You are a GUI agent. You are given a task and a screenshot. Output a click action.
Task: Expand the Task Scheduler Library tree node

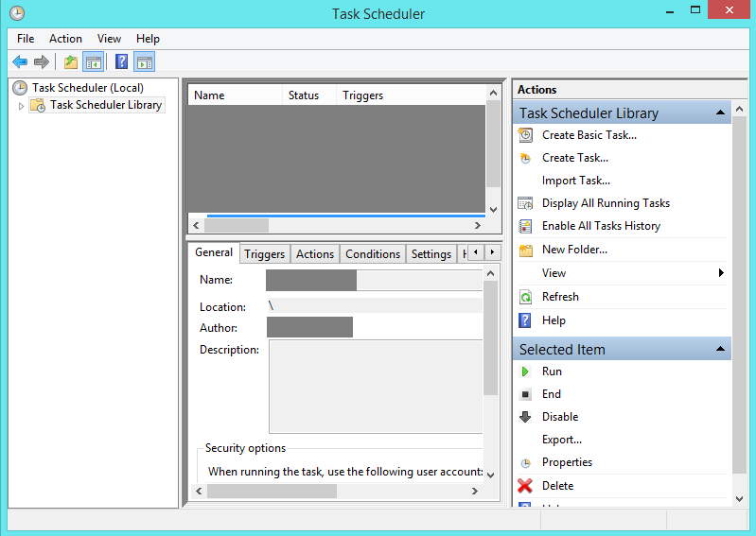click(21, 106)
